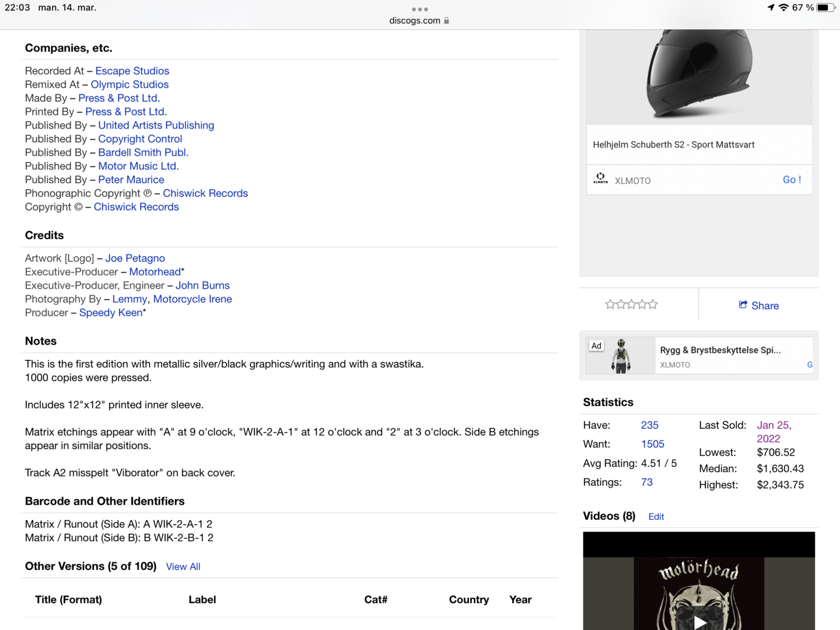Click Rygg & Brystbeskyttelse ad title
This screenshot has width=840, height=630.
(720, 350)
